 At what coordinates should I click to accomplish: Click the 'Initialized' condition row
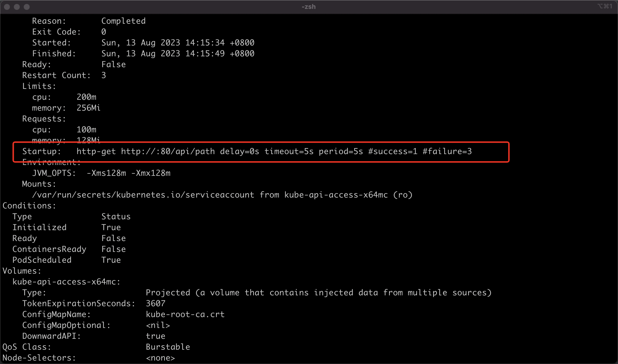[x=67, y=227]
